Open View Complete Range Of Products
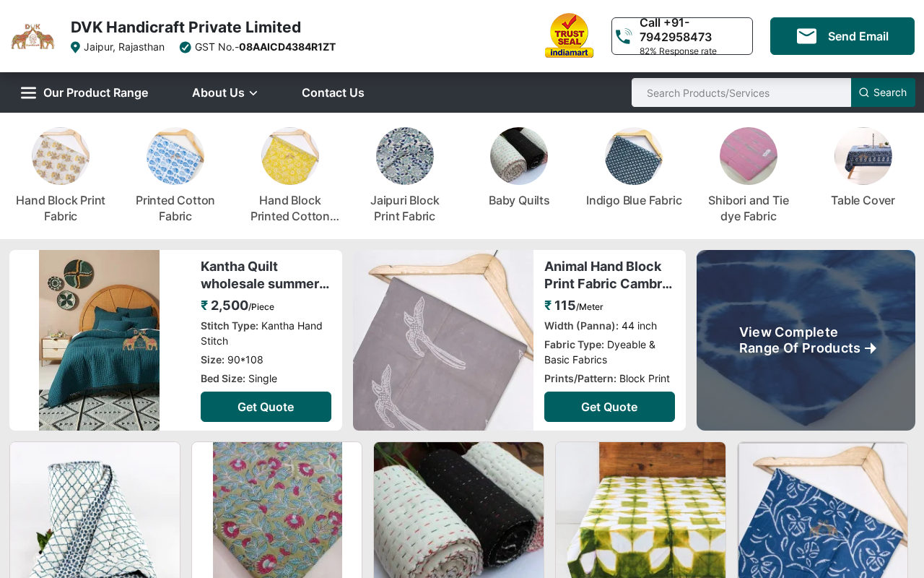The image size is (924, 578). 806,340
